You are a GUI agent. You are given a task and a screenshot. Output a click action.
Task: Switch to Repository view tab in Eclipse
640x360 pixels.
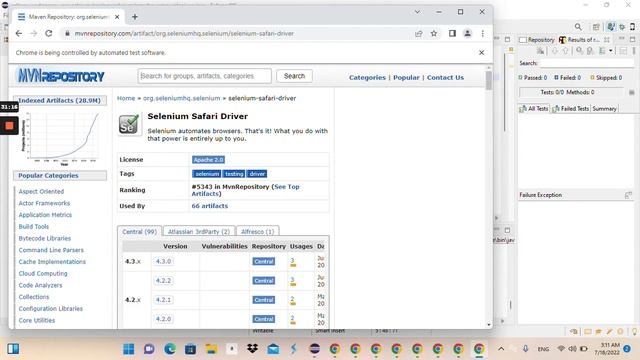[537, 40]
